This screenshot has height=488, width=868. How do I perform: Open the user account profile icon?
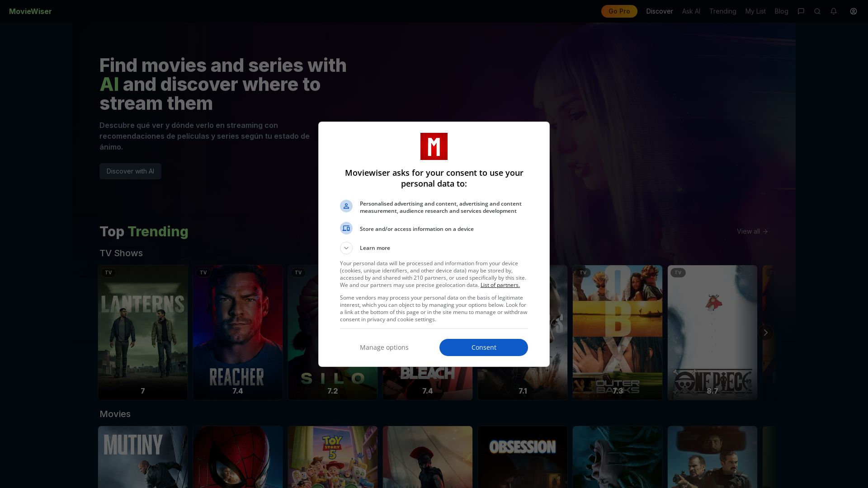coord(854,11)
